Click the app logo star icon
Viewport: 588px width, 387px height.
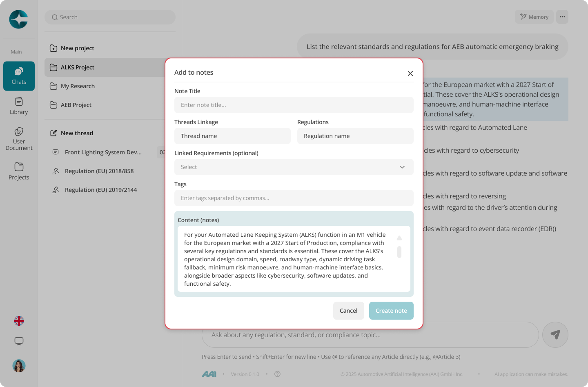[x=19, y=19]
